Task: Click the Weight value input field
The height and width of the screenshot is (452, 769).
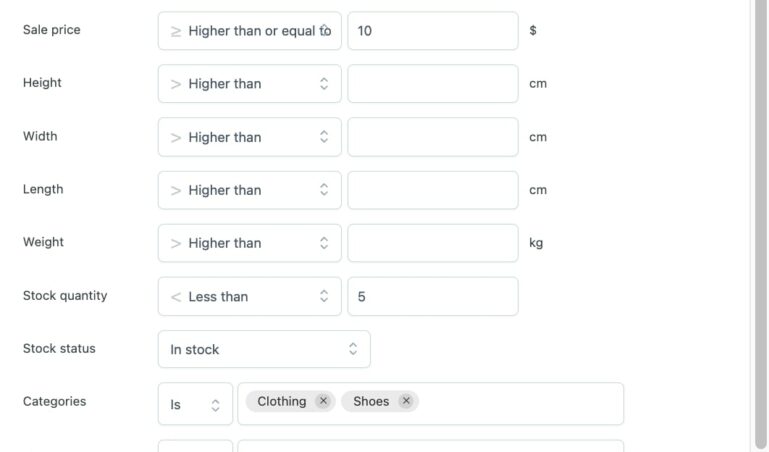Action: pyautogui.click(x=432, y=243)
